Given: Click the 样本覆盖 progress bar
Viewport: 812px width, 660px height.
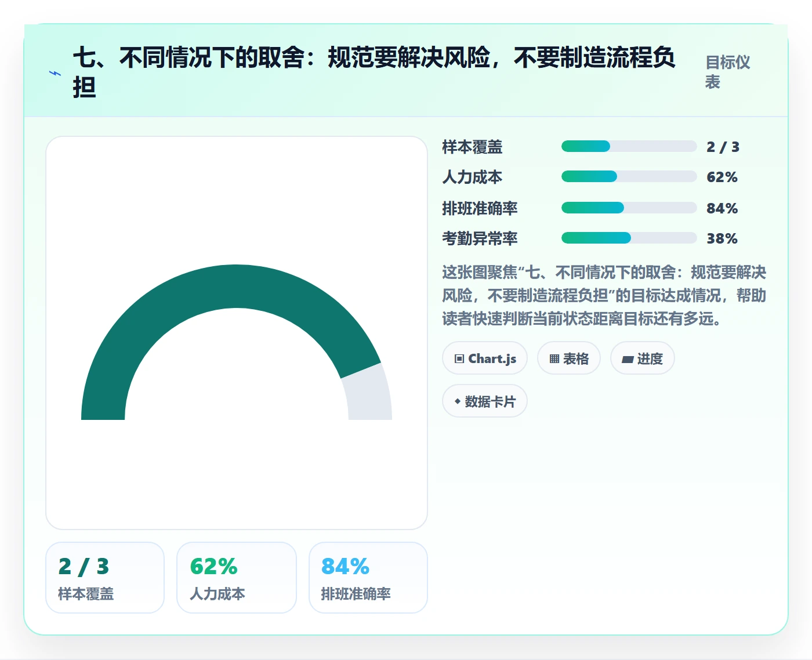Looking at the screenshot, I should [629, 146].
